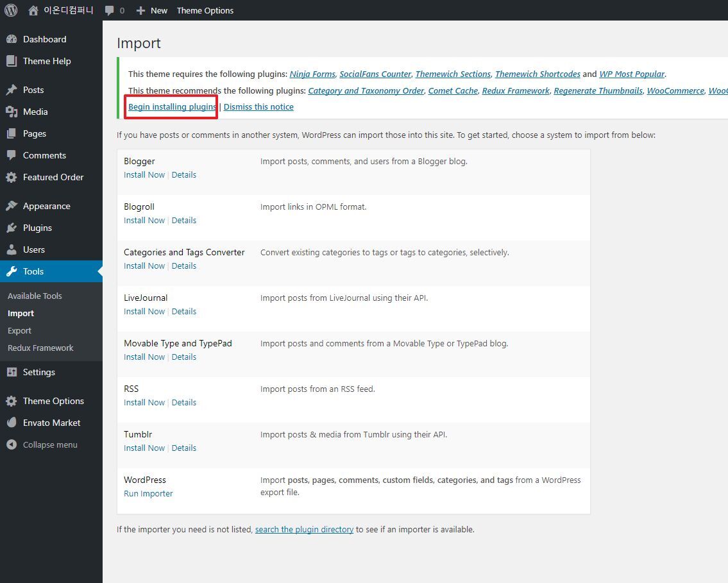The image size is (728, 583).
Task: Install Now for the Blogroll importer
Action: pyautogui.click(x=144, y=221)
